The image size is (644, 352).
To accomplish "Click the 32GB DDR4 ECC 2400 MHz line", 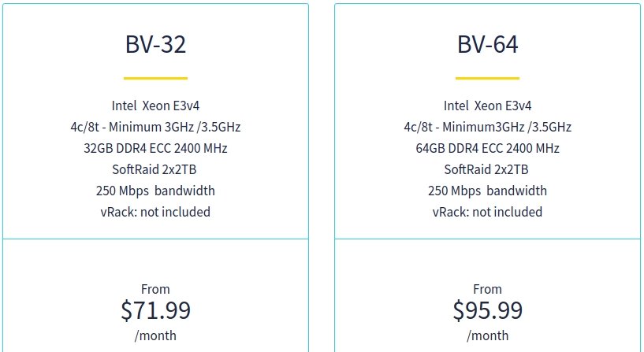I will (x=155, y=148).
